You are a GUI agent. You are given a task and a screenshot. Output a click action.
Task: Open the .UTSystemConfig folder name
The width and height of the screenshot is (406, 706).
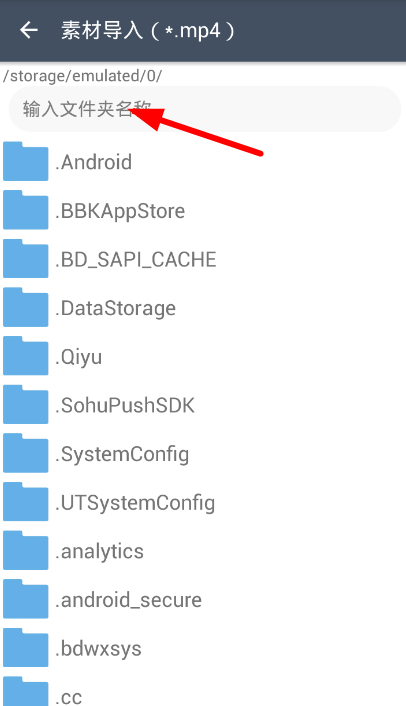click(x=135, y=503)
